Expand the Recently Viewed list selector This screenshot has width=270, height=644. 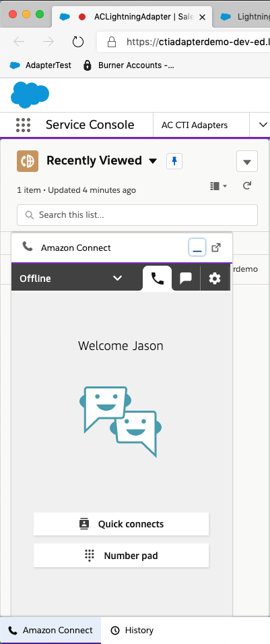(153, 161)
